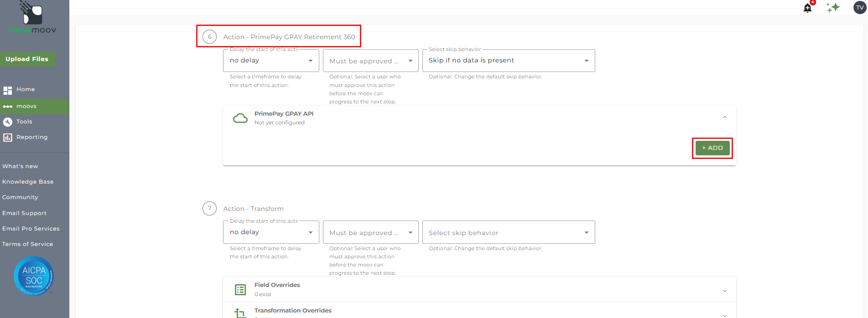The height and width of the screenshot is (318, 868).
Task: Click the PrimePay GPAY API title
Action: pos(284,114)
